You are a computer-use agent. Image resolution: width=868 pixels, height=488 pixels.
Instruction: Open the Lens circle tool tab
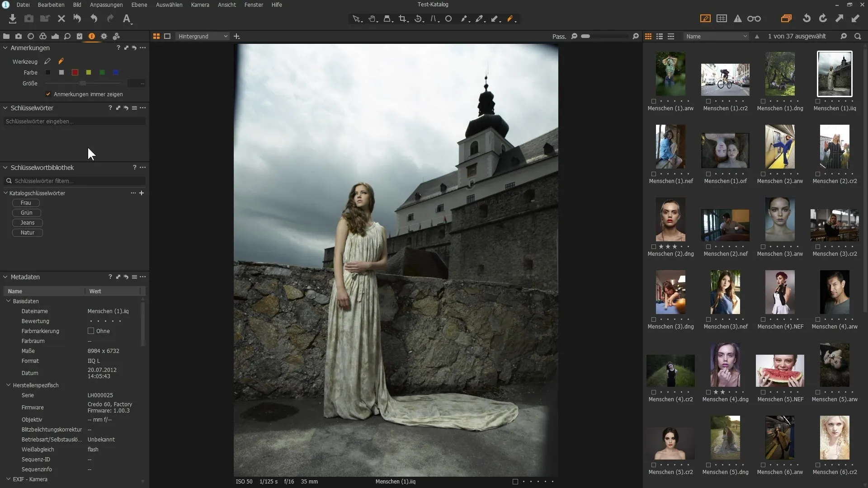(31, 36)
